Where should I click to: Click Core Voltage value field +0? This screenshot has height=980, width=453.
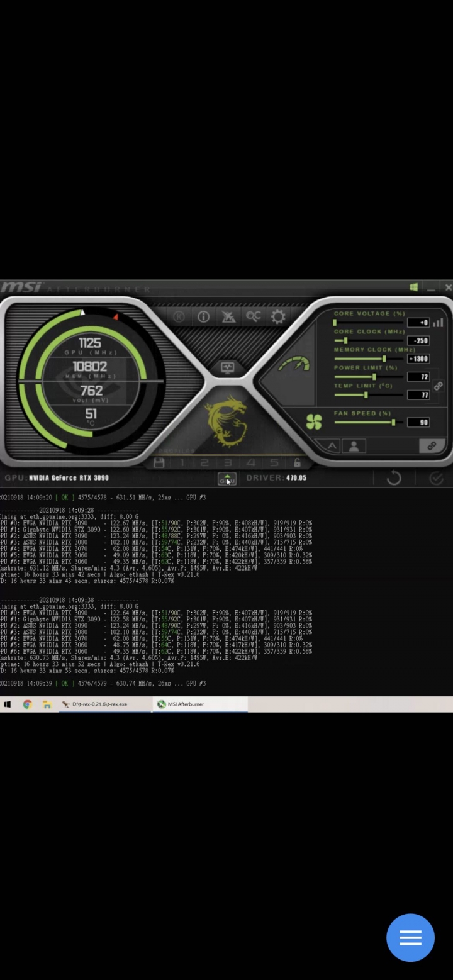[418, 323]
